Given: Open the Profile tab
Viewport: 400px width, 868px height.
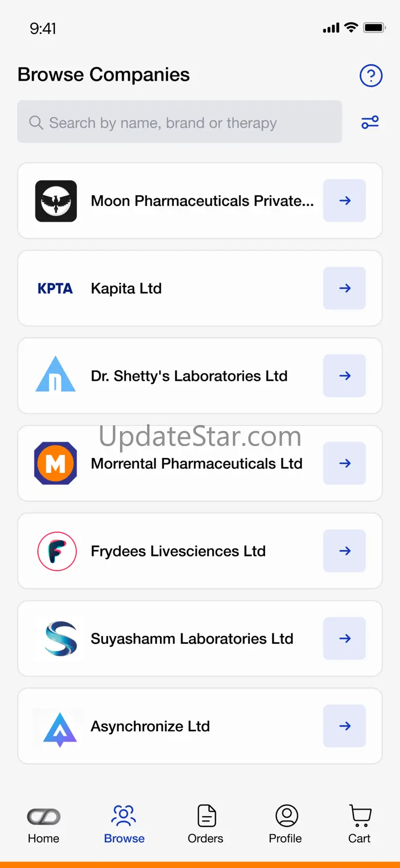Looking at the screenshot, I should tap(286, 824).
